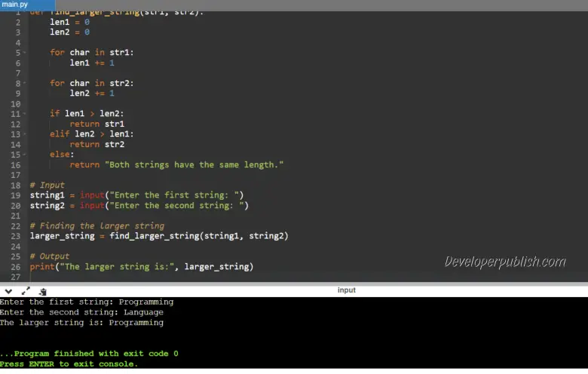Collapse the if block at line 11
This screenshot has height=374, width=588.
(x=25, y=114)
